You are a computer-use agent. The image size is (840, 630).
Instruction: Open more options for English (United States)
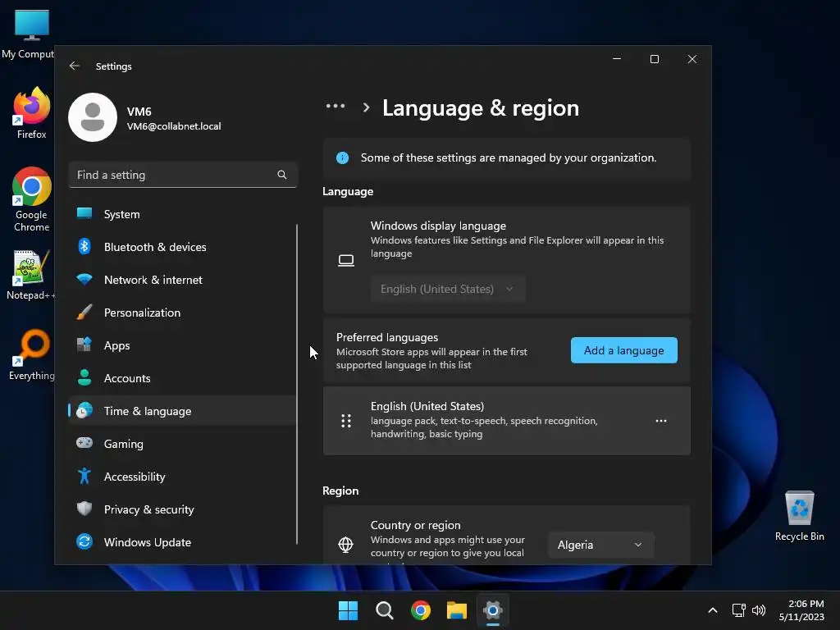click(661, 421)
